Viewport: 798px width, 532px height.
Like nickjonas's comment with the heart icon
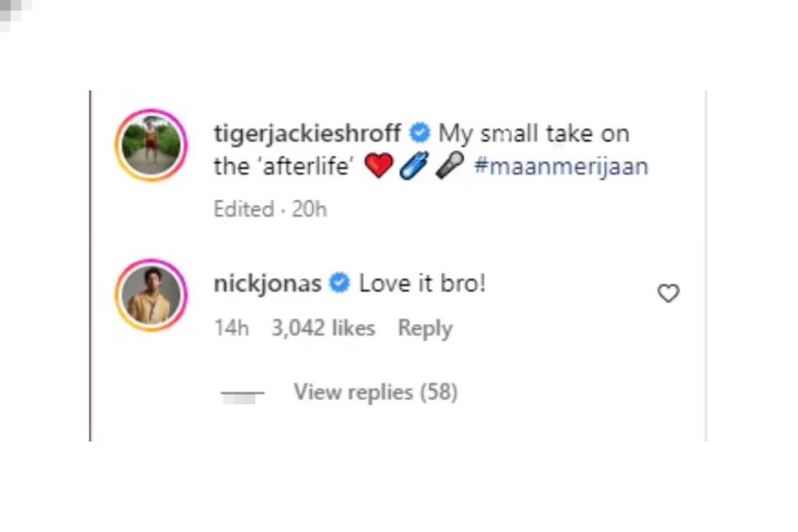(x=668, y=293)
